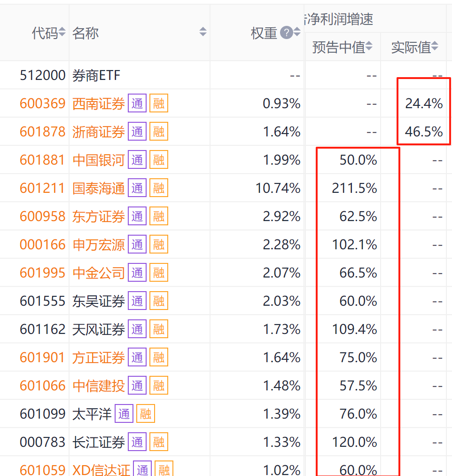Open stock 中国银河 name link
Image resolution: width=452 pixels, height=476 pixels.
point(99,160)
